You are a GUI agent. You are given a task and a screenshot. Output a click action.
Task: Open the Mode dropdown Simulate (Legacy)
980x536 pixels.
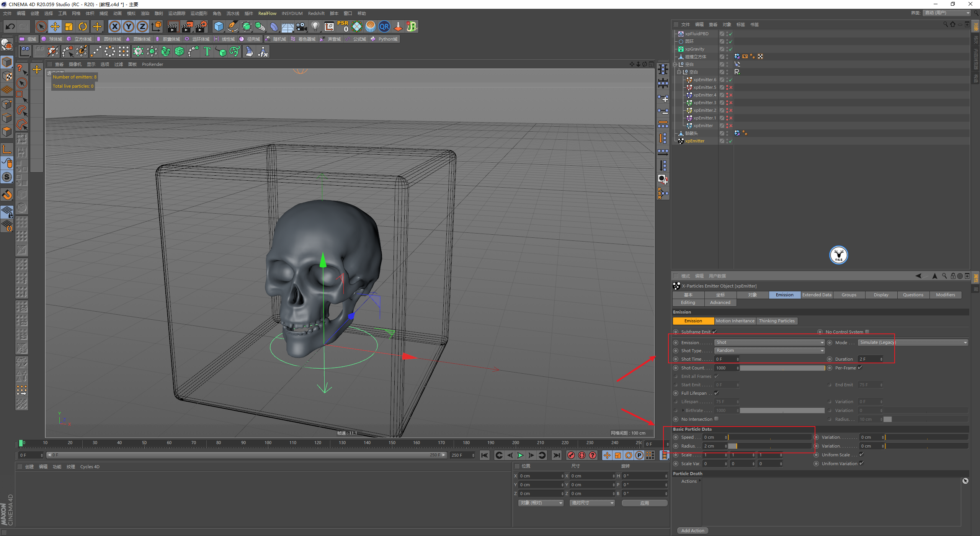pos(913,342)
